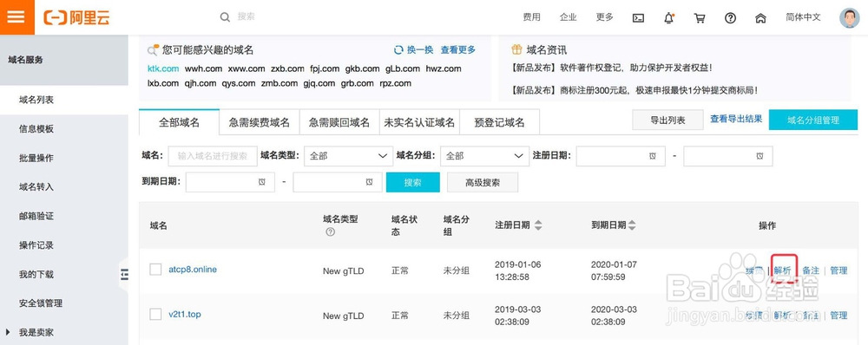Sort by 注册日期 column arrows
Viewport: 868px width, 345px height.
(538, 225)
